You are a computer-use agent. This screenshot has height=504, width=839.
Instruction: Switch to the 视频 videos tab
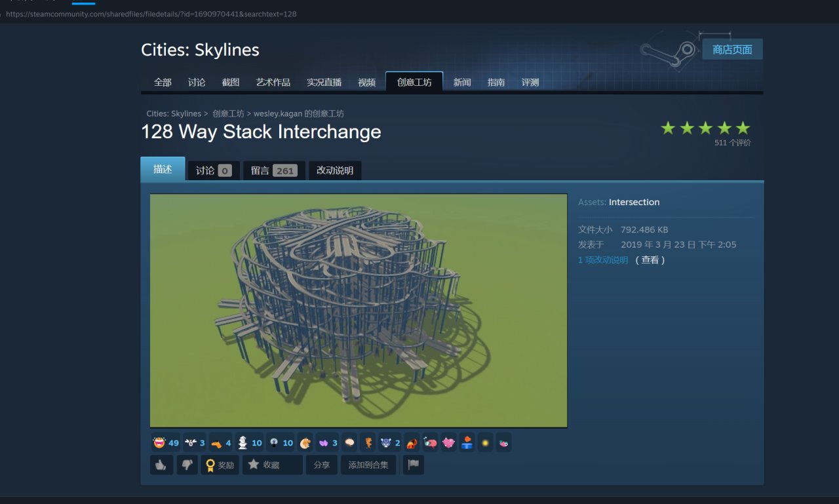tap(367, 82)
